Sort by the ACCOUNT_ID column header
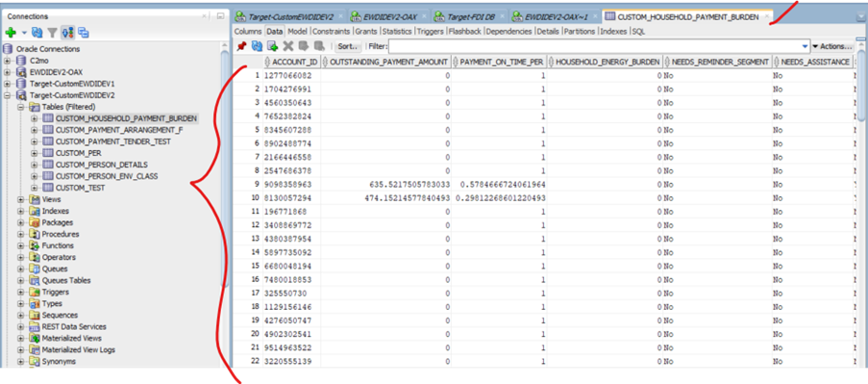Viewport: 868px width, 384px height. 290,61
